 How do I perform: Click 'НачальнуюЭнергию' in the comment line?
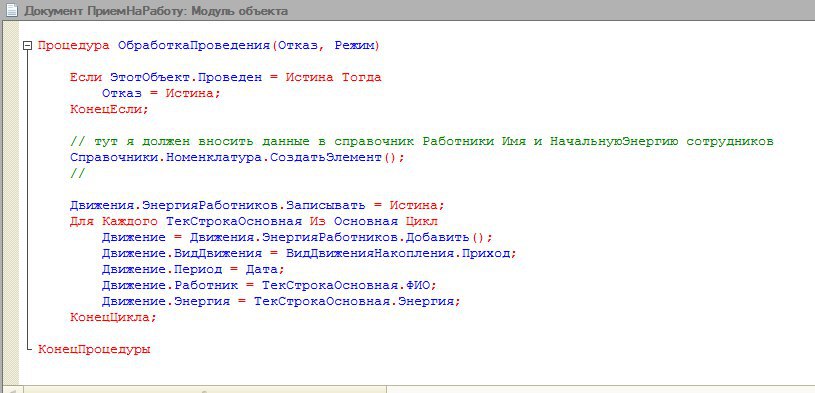pyautogui.click(x=614, y=141)
